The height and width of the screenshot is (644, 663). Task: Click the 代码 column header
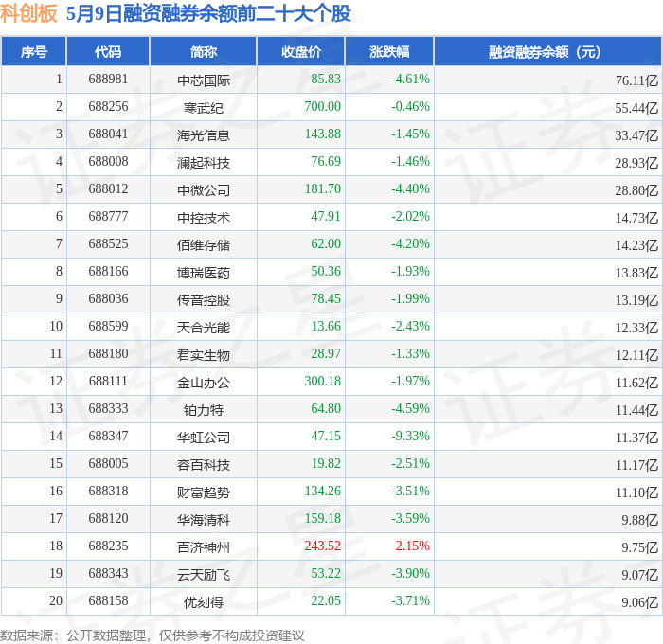coord(108,51)
